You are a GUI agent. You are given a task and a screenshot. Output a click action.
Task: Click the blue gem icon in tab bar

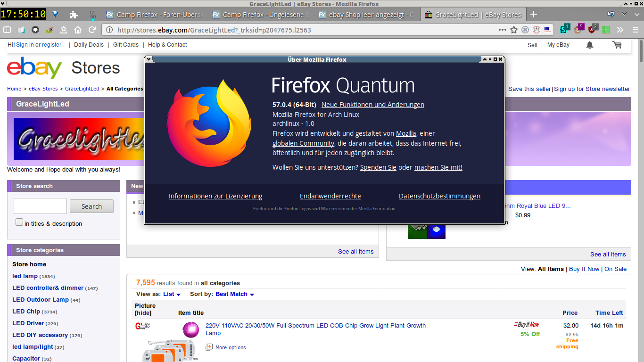coord(55,14)
